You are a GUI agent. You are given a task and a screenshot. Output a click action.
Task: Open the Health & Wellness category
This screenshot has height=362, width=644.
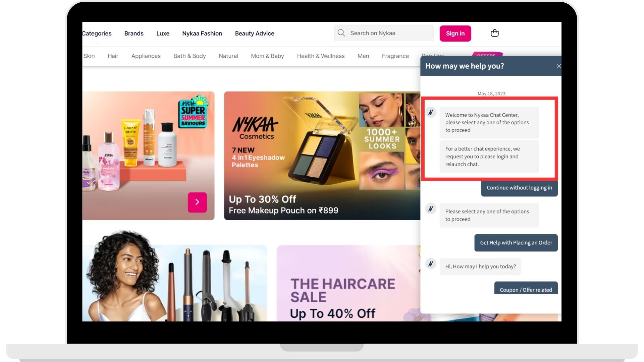click(321, 56)
